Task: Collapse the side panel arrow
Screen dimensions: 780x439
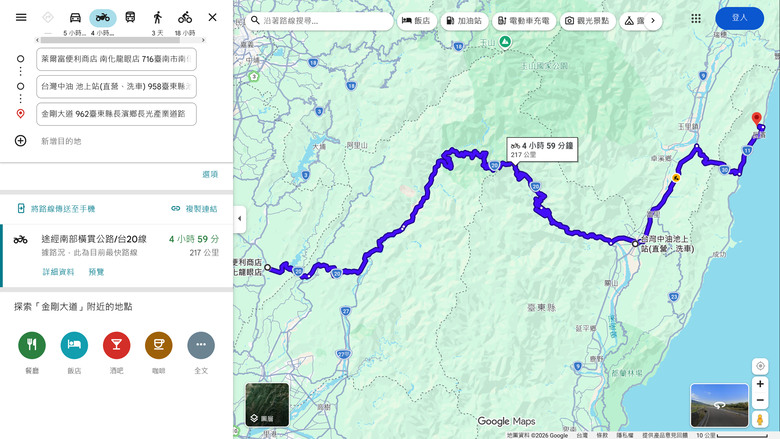Action: (239, 219)
